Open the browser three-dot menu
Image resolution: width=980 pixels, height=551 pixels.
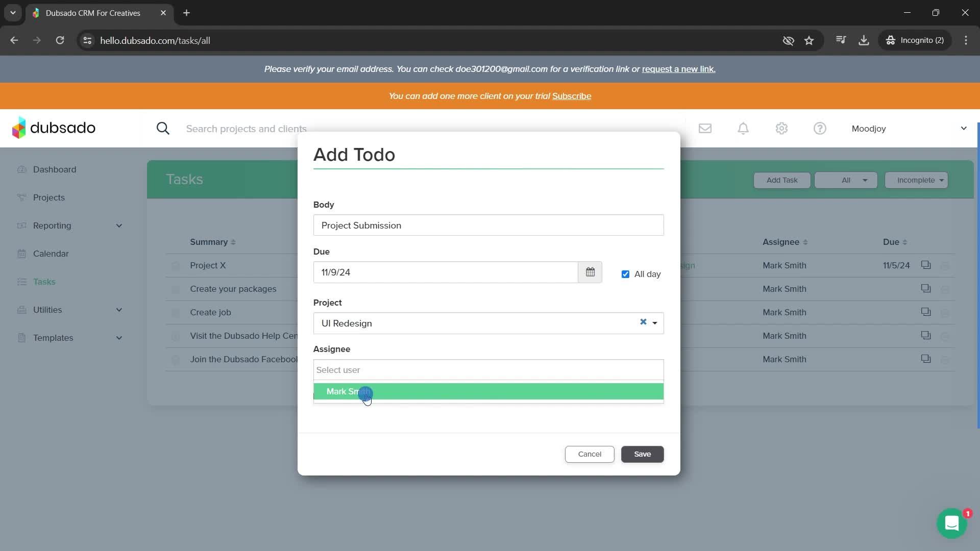pos(966,40)
